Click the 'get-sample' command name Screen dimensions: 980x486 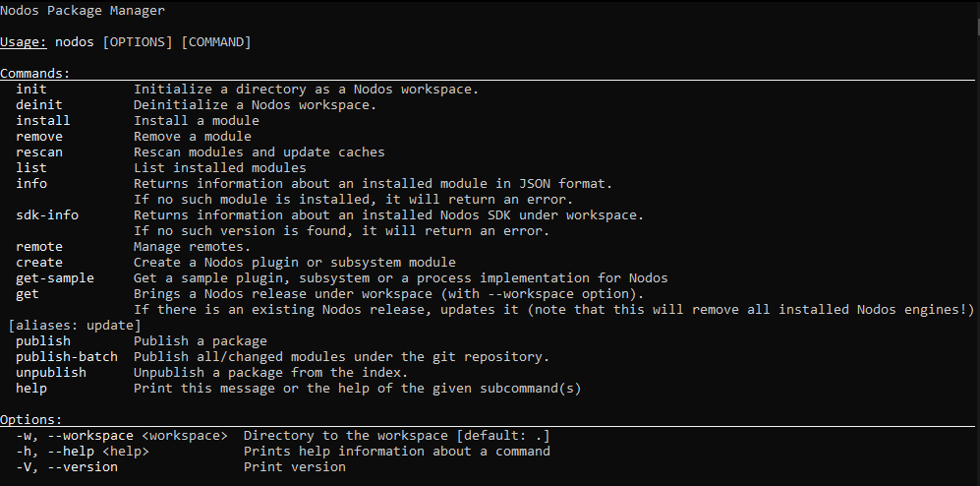pyautogui.click(x=55, y=278)
